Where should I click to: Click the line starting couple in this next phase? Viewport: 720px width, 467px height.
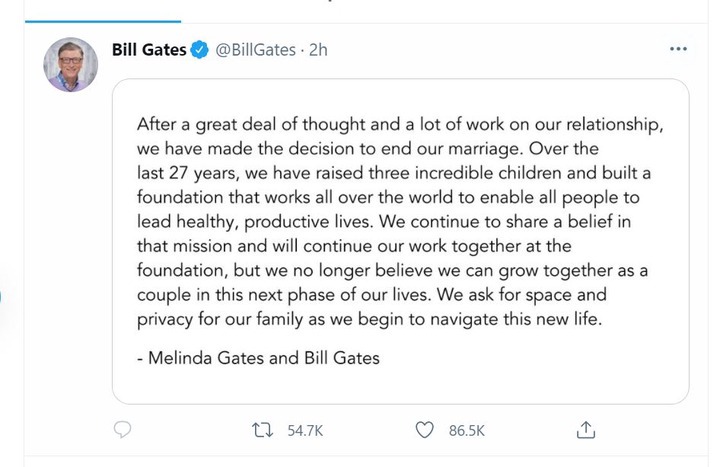pyautogui.click(x=371, y=295)
